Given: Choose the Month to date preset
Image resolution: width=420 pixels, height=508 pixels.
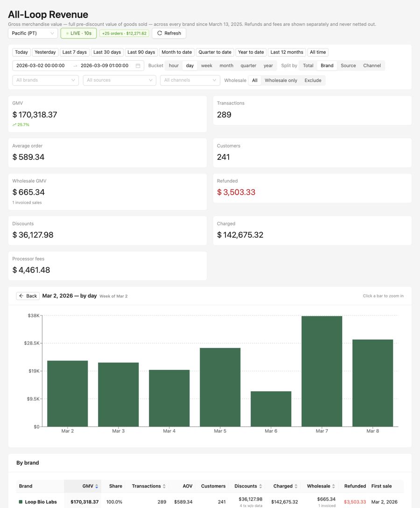Looking at the screenshot, I should click(x=177, y=52).
